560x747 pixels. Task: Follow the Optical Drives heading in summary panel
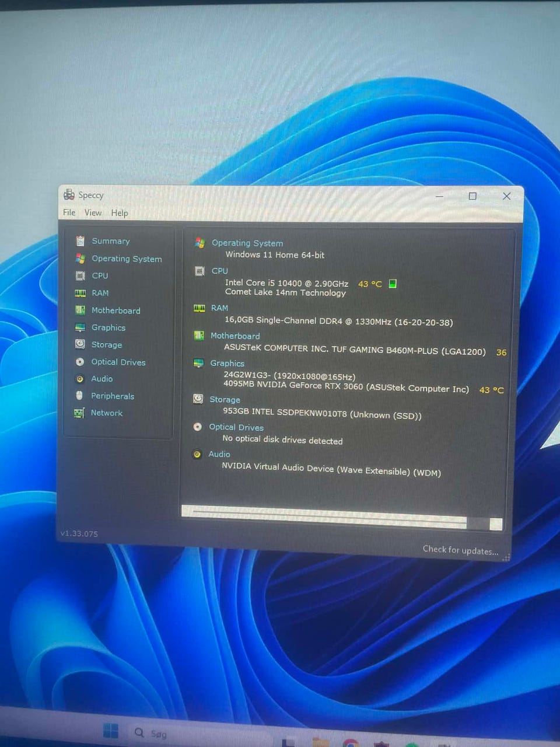coord(236,427)
